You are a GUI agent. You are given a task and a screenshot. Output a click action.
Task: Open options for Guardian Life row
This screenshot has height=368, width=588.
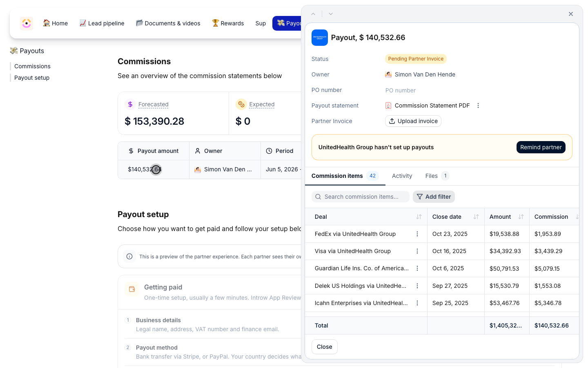pyautogui.click(x=417, y=268)
